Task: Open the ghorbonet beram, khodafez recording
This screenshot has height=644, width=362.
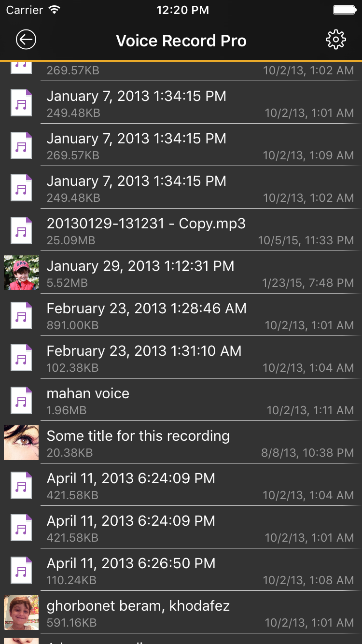Action: pyautogui.click(x=193, y=613)
